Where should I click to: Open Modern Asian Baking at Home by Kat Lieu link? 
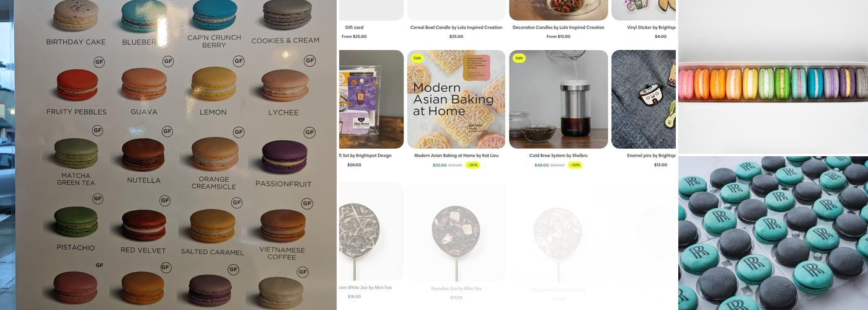(456, 156)
